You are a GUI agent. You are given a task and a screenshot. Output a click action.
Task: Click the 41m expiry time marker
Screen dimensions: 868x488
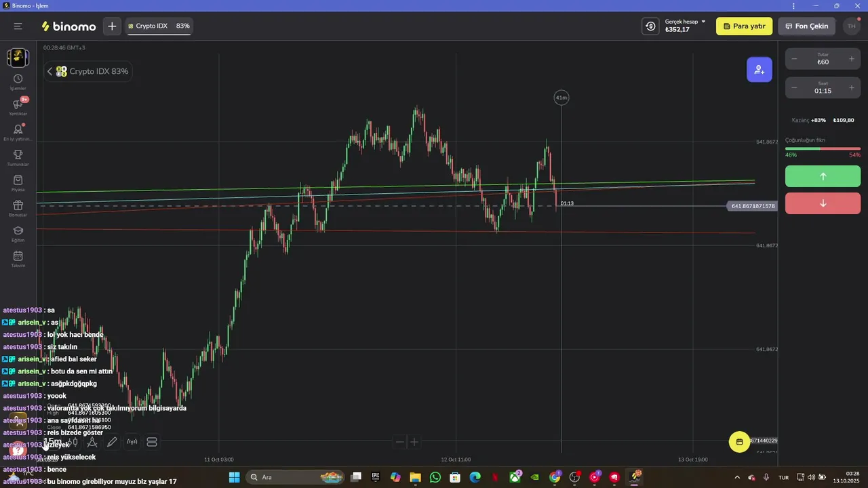pyautogui.click(x=561, y=98)
